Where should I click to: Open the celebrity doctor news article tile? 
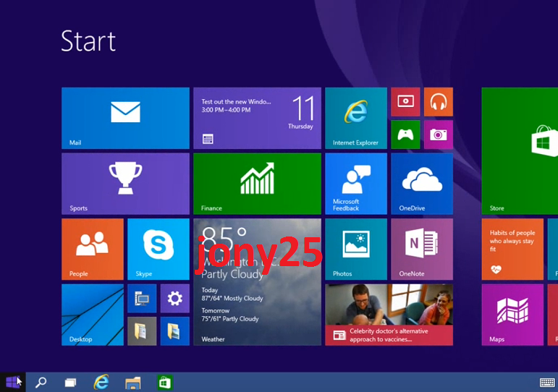coord(389,314)
